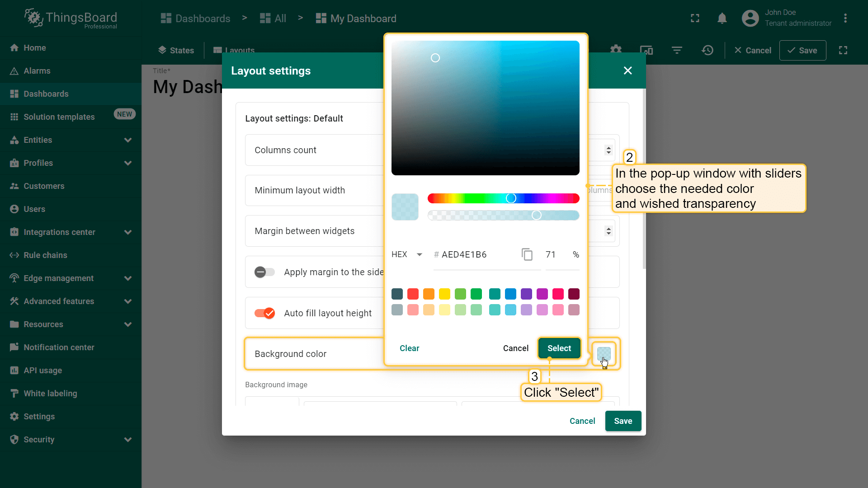Screen dimensions: 868x488
Task: Open the dashboard settings gear icon
Action: (616, 49)
